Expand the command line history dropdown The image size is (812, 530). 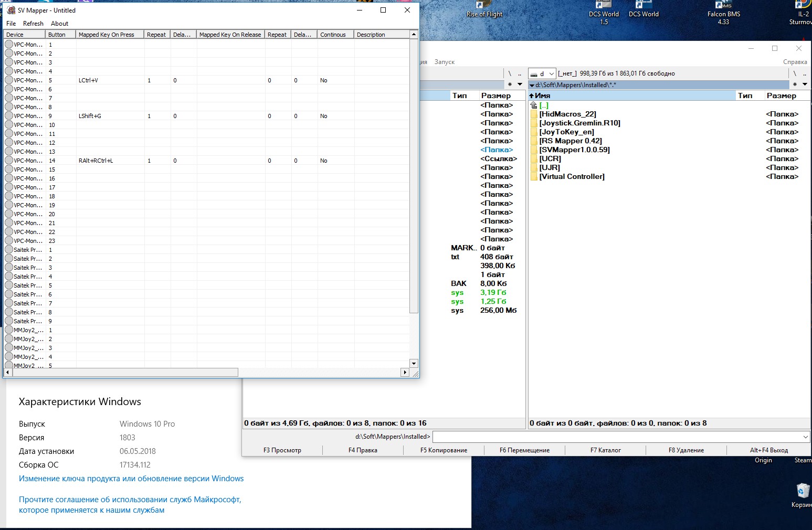pos(805,437)
